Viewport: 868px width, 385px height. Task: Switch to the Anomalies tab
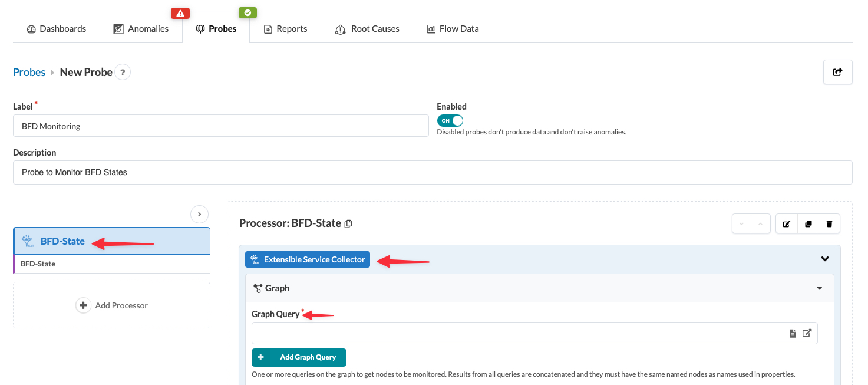[141, 28]
